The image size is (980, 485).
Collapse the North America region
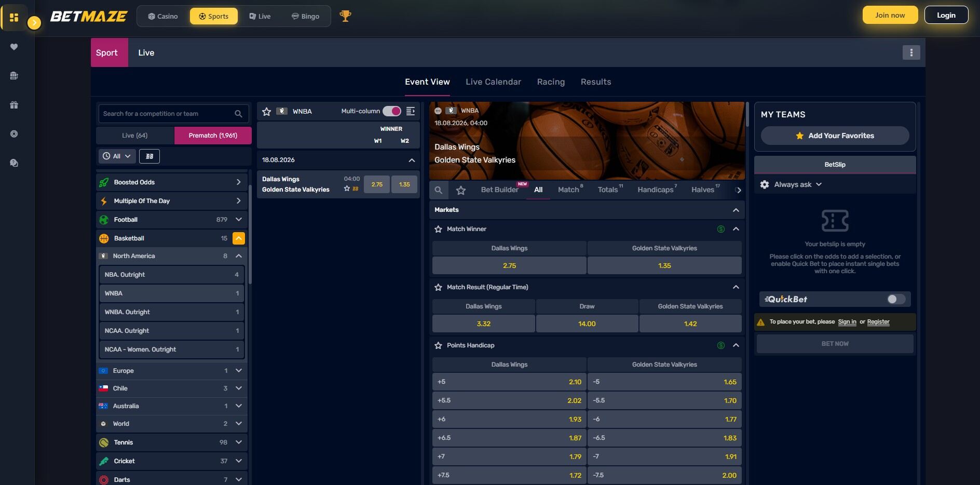click(239, 256)
